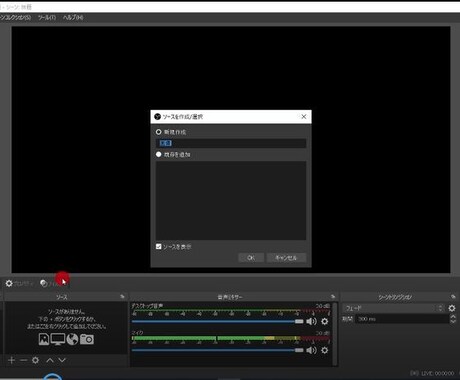Click the monitor display capture icon
Image resolution: width=460 pixels, height=380 pixels.
(x=58, y=339)
